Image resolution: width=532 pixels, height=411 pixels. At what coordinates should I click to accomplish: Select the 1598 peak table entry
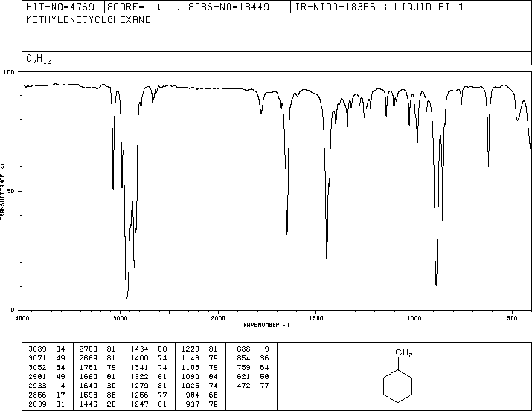point(97,395)
